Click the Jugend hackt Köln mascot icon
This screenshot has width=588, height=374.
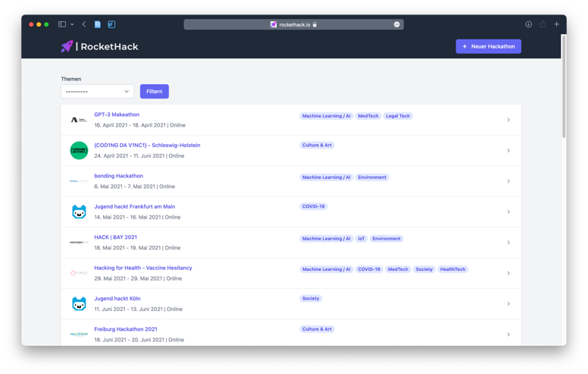(79, 303)
